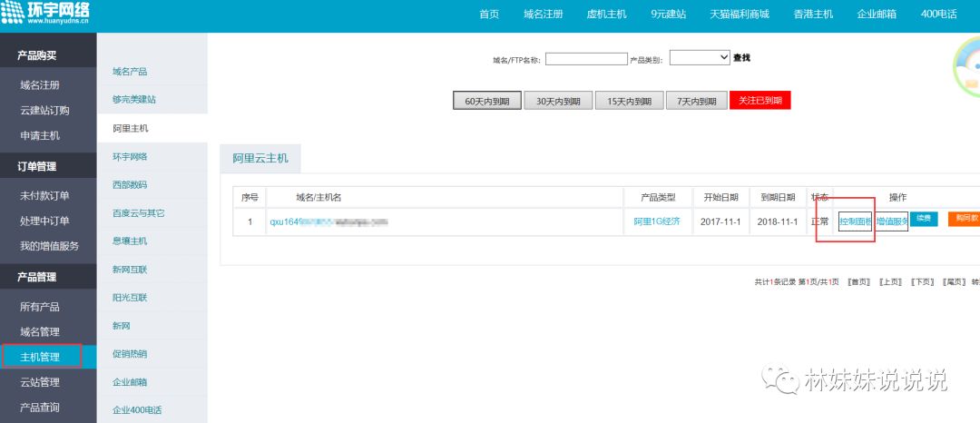Open 我的增值服务 in left sidebar

coord(49,246)
